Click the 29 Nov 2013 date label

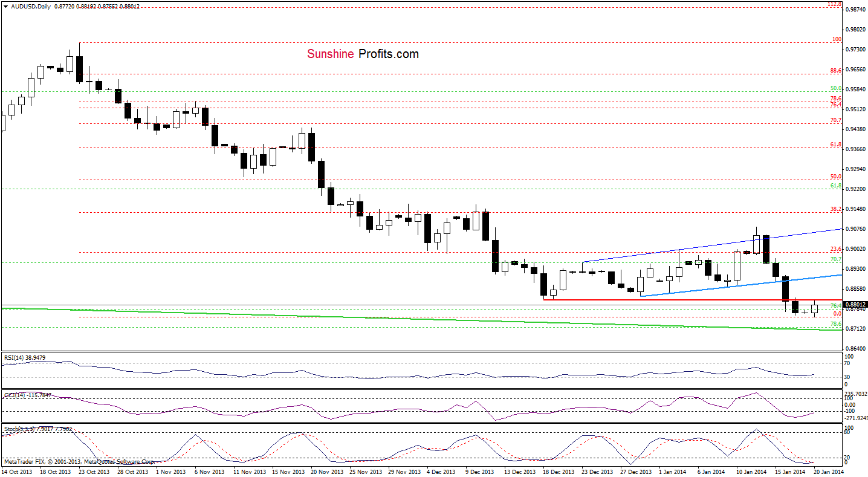click(x=403, y=472)
